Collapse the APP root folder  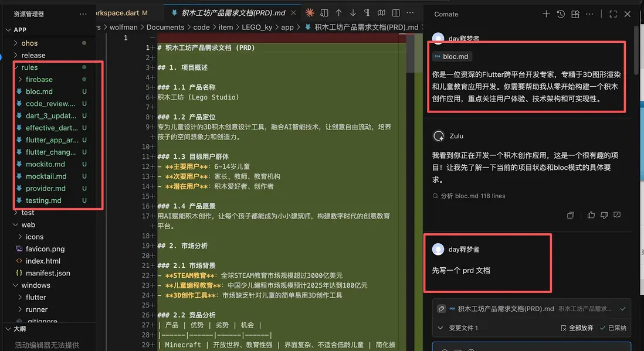(8, 29)
